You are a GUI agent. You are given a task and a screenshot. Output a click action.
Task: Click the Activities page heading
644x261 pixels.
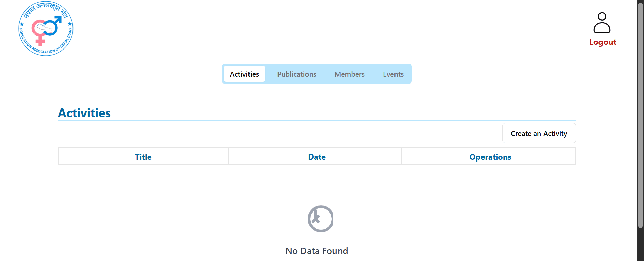(84, 113)
